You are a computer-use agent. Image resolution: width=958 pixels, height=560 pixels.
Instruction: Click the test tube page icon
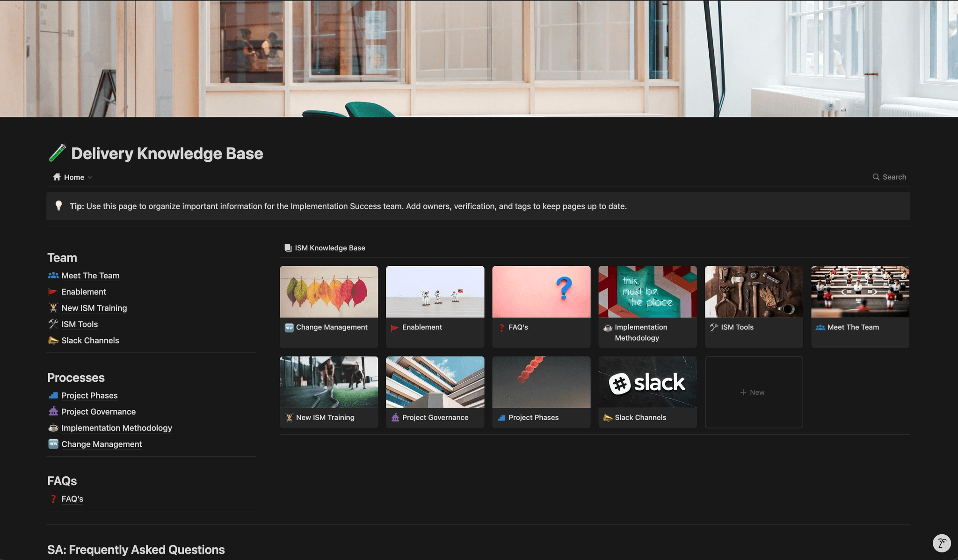click(x=58, y=153)
